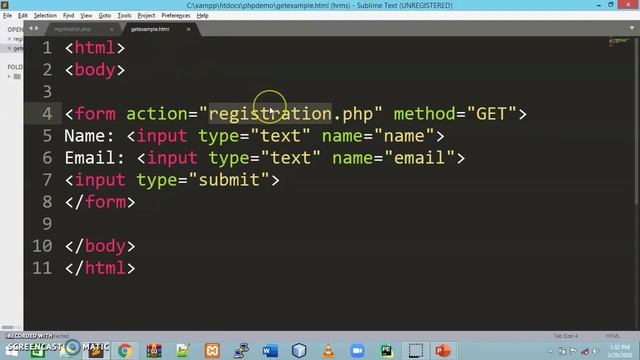This screenshot has height=360, width=640.
Task: Open Tab Size setting in status bar
Action: [565, 336]
